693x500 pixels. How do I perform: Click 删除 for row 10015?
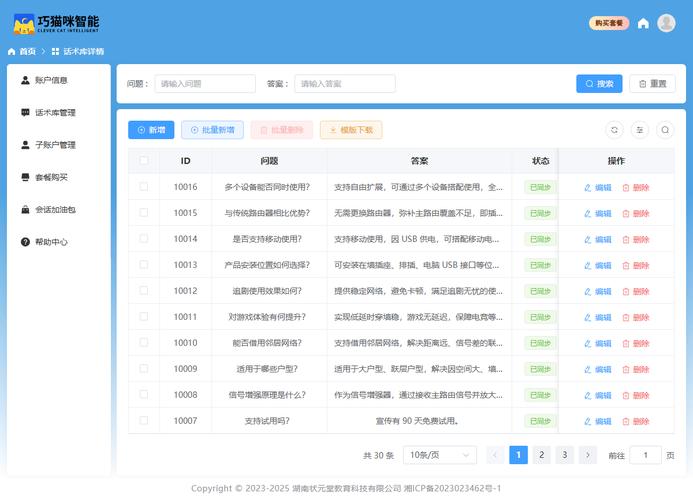[x=636, y=214]
